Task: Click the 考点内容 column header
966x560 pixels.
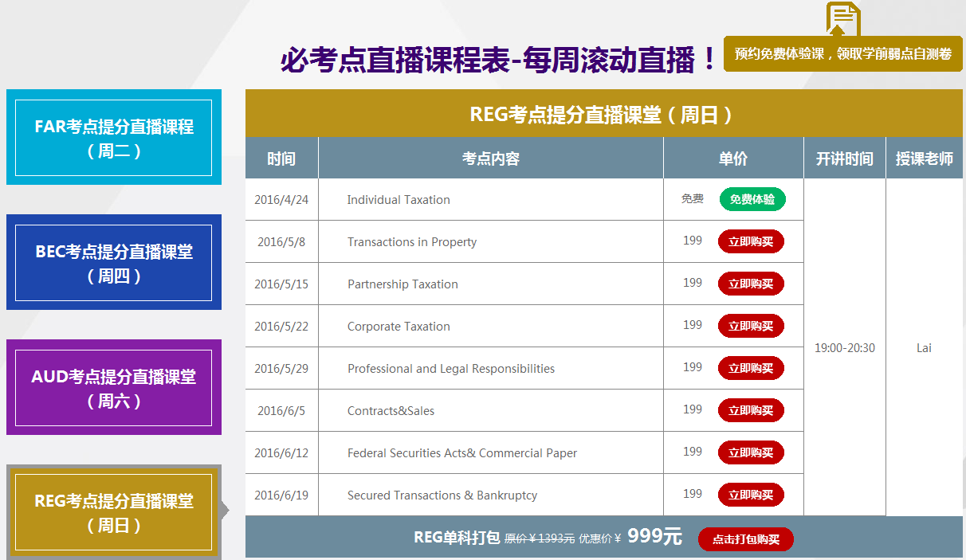Action: (x=490, y=159)
